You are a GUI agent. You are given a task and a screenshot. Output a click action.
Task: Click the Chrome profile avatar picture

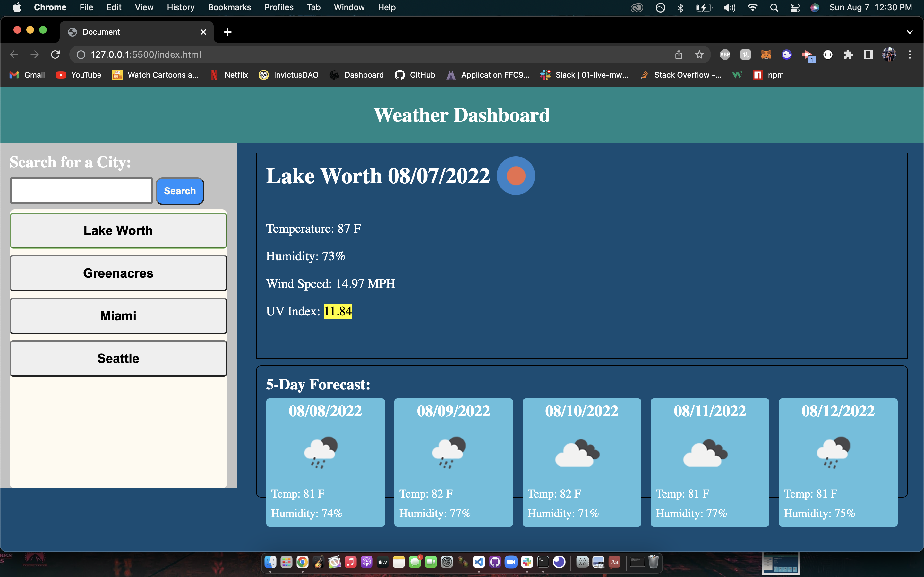coord(889,54)
